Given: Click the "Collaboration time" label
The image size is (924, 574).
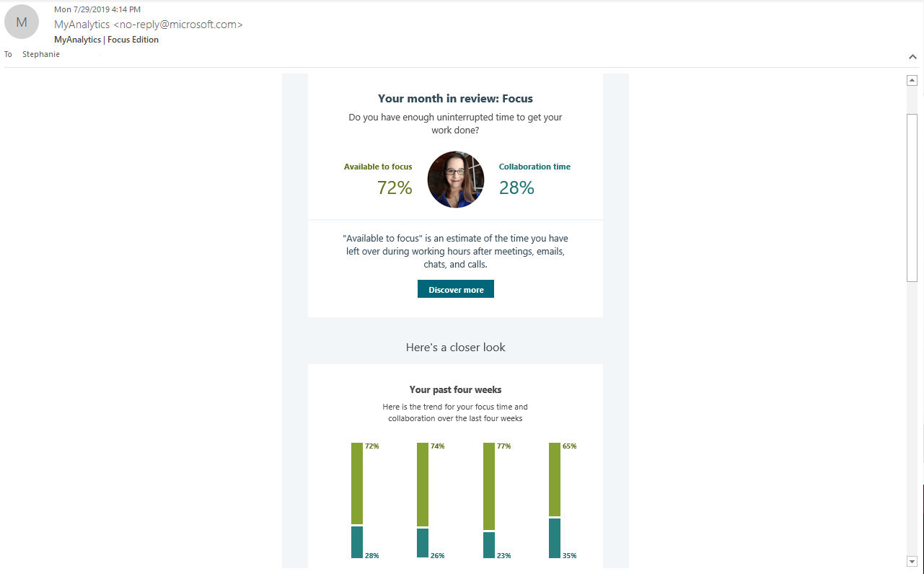Looking at the screenshot, I should pos(534,167).
